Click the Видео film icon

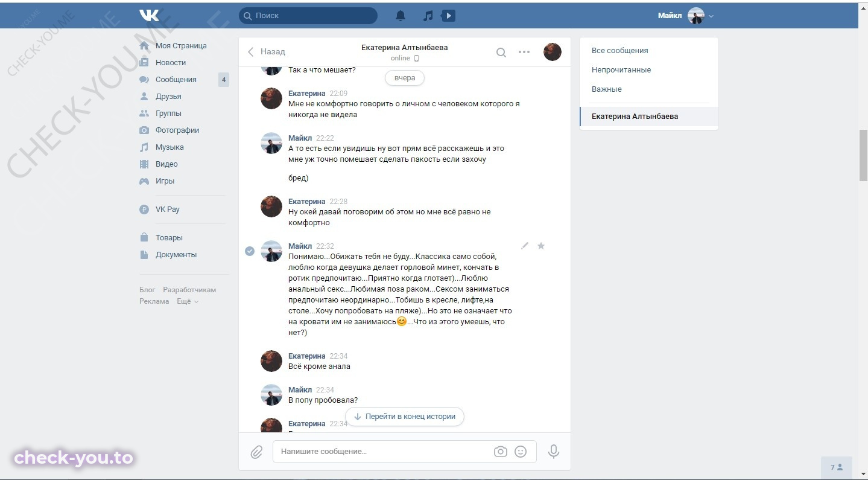144,164
